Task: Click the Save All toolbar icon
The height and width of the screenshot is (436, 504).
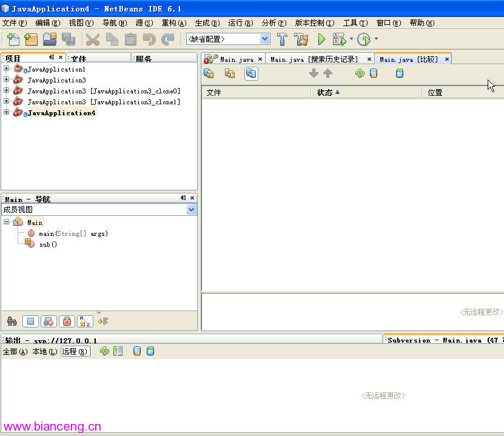Action: (x=69, y=39)
